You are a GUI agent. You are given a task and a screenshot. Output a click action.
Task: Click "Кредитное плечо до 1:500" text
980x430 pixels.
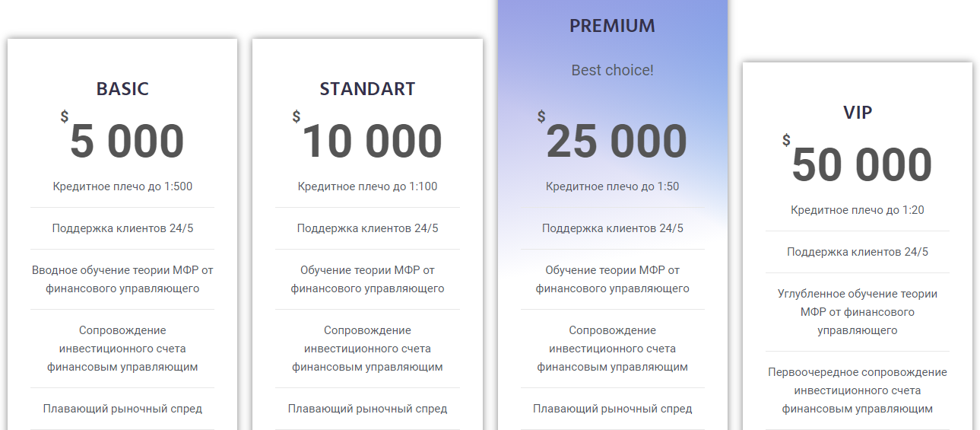pos(122,186)
